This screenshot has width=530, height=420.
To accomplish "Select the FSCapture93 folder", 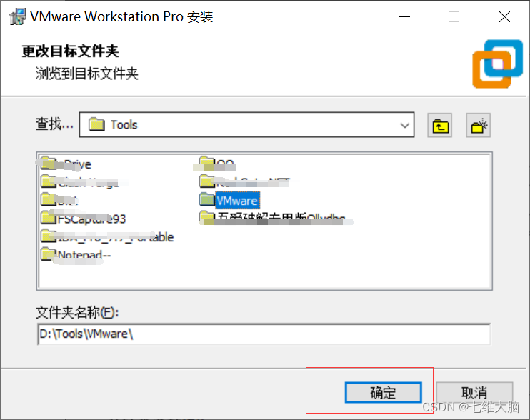I will click(x=84, y=219).
